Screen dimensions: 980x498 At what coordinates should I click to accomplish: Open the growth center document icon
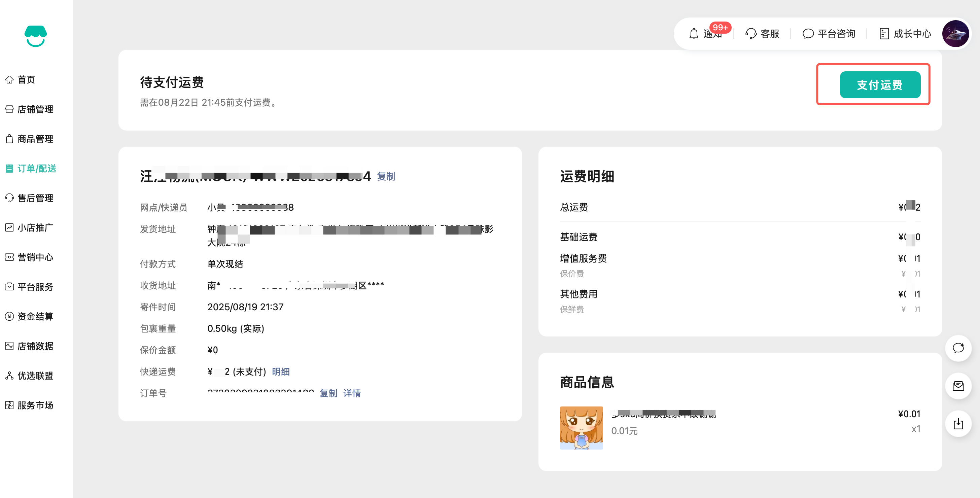pyautogui.click(x=884, y=34)
